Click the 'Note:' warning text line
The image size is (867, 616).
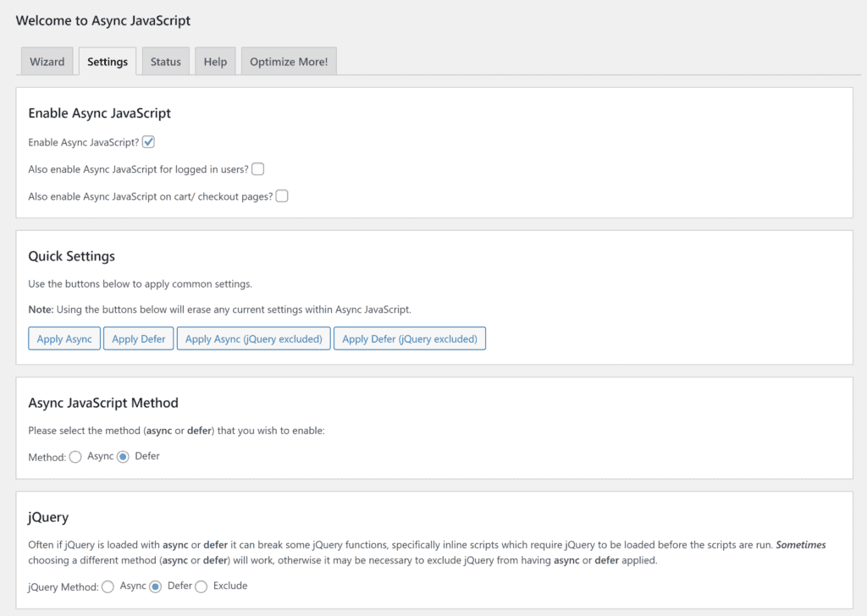point(219,310)
